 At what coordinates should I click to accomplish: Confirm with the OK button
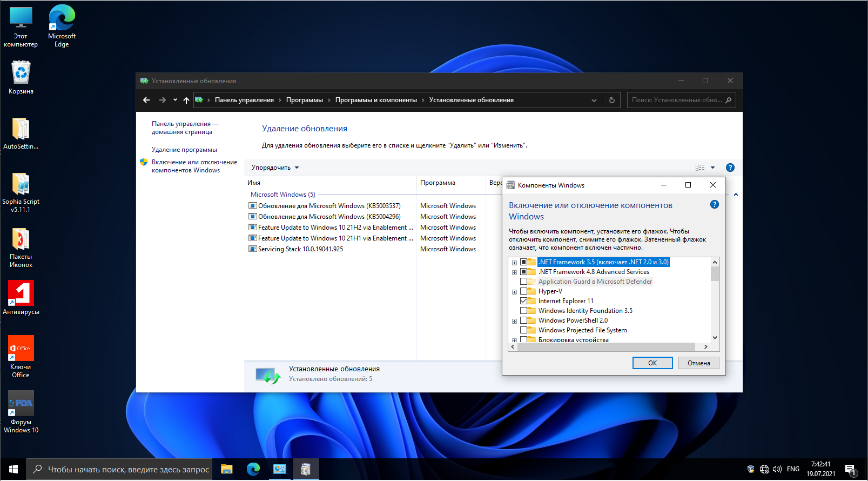652,363
